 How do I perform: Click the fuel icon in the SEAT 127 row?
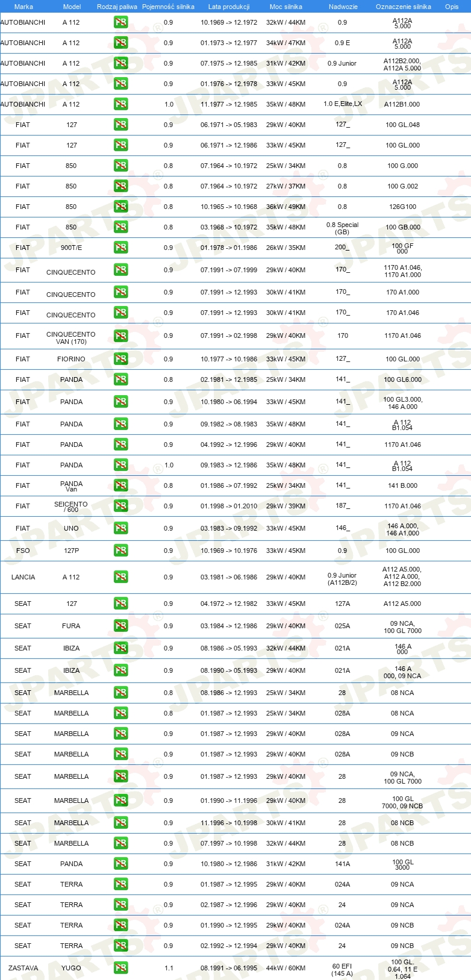[120, 604]
